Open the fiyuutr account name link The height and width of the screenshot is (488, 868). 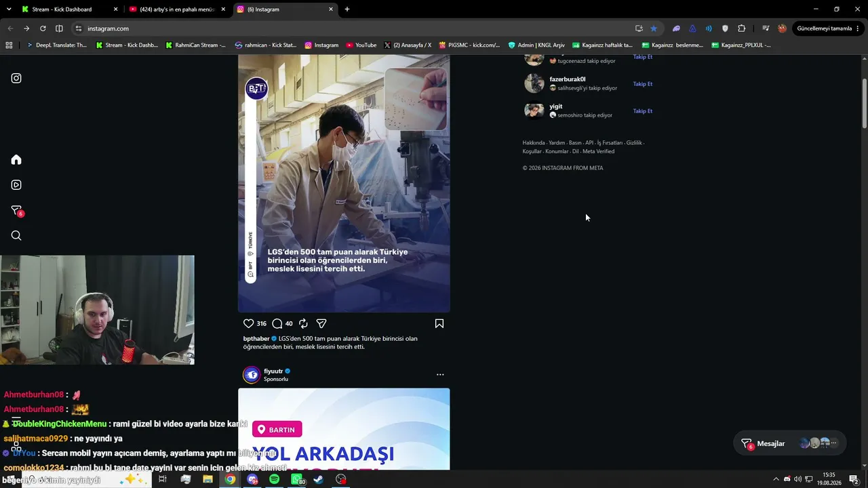coord(273,371)
